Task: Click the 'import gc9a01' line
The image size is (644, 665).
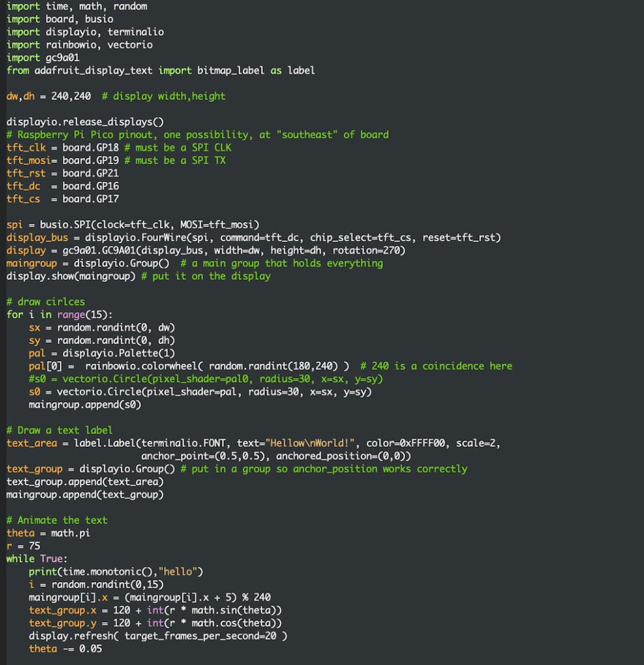Action: 43,58
